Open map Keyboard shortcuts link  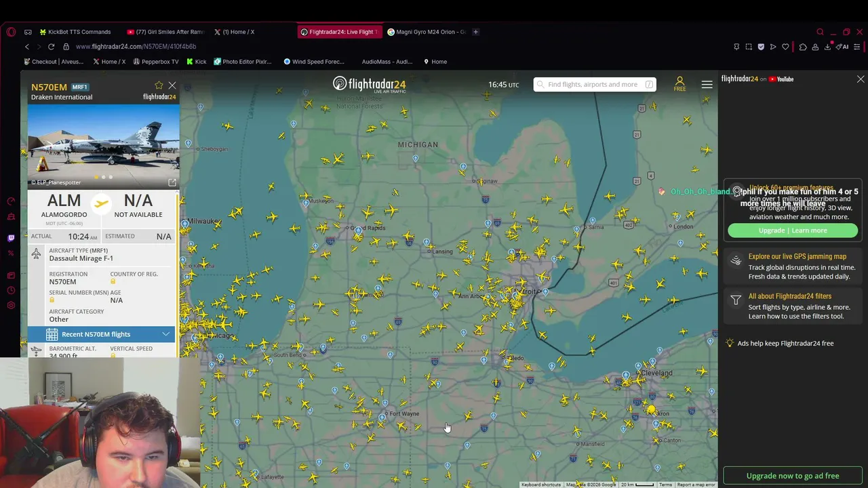pyautogui.click(x=541, y=485)
